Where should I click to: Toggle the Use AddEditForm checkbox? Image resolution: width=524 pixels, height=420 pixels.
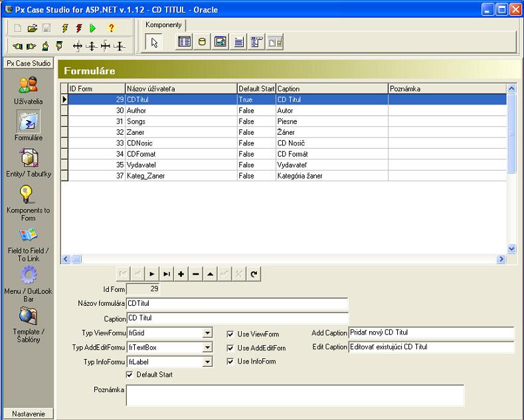click(230, 348)
